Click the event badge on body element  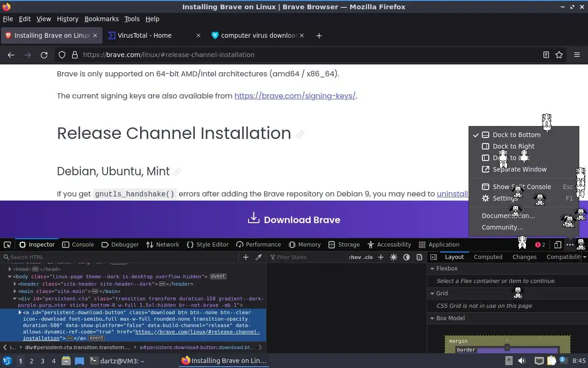coord(218,276)
